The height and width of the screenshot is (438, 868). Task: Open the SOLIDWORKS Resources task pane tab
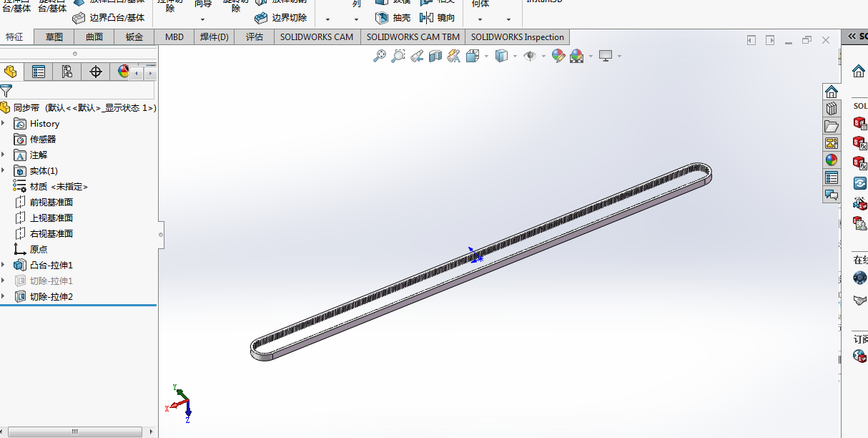click(x=831, y=92)
